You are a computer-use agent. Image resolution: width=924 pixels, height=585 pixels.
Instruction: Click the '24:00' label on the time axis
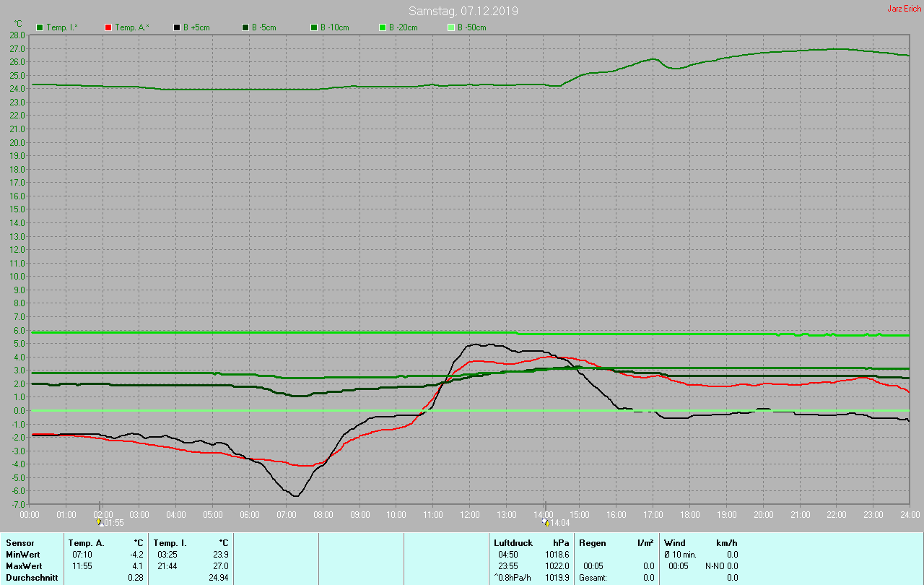pyautogui.click(x=910, y=514)
